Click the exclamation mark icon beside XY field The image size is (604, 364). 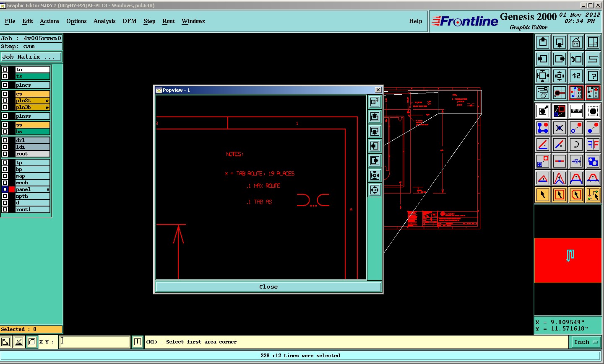pyautogui.click(x=137, y=342)
